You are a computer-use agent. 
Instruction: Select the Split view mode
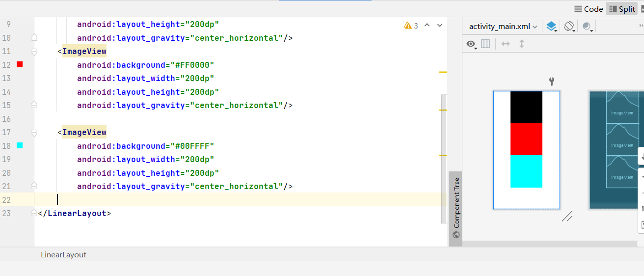click(x=621, y=9)
